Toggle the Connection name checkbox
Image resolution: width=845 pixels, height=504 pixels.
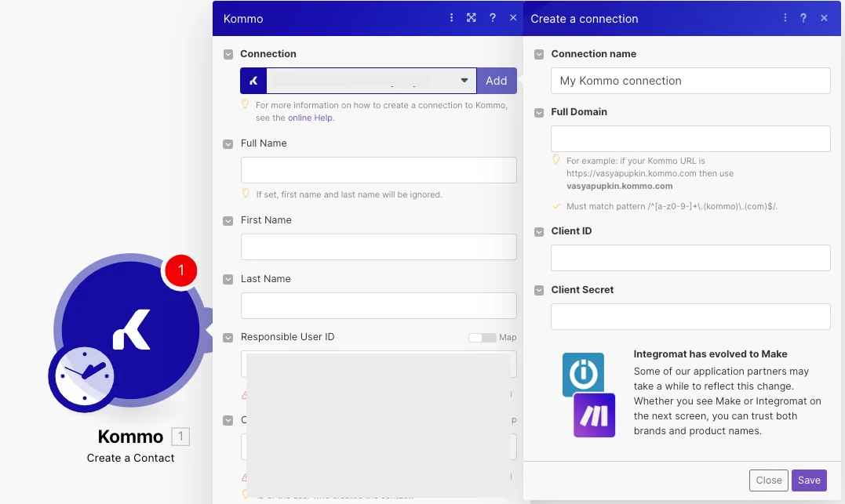pyautogui.click(x=539, y=54)
